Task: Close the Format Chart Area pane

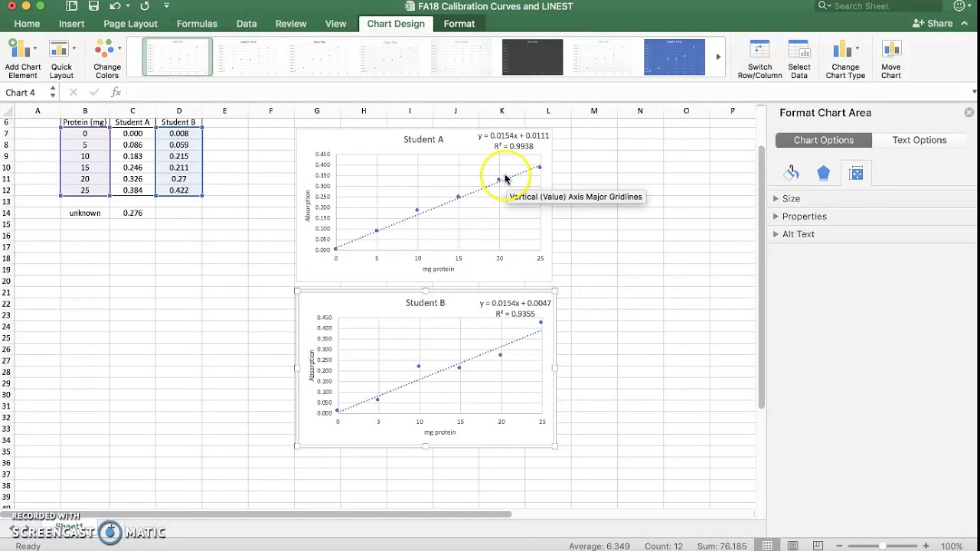Action: (969, 112)
